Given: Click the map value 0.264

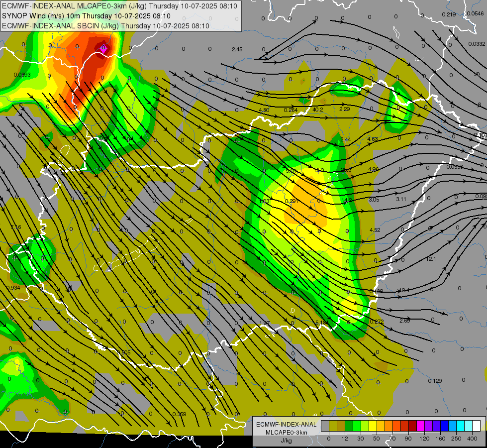Looking at the screenshot, I should 291,110.
